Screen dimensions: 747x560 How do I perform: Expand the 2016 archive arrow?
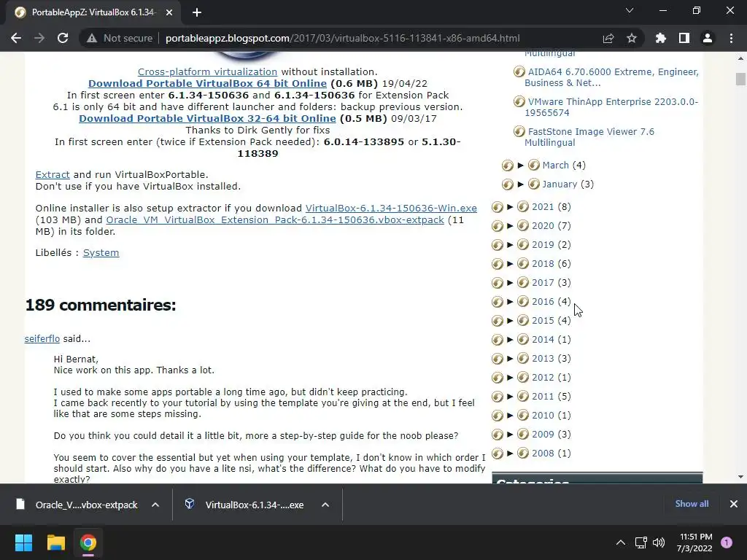(x=510, y=301)
